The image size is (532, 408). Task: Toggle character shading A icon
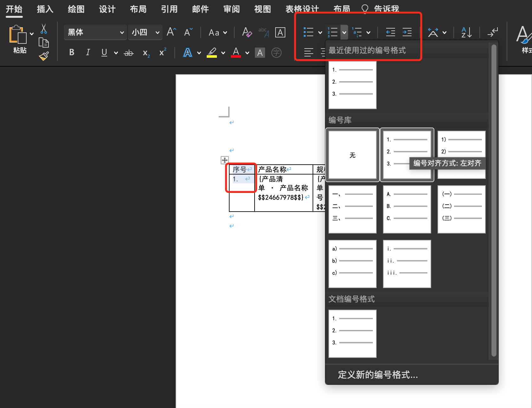pyautogui.click(x=260, y=53)
